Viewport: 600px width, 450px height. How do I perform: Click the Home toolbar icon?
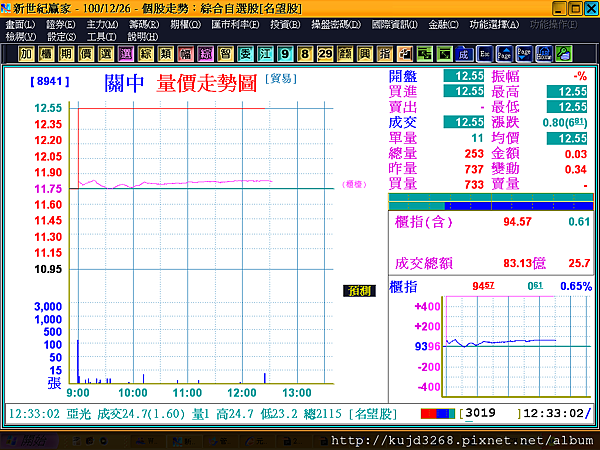click(544, 54)
